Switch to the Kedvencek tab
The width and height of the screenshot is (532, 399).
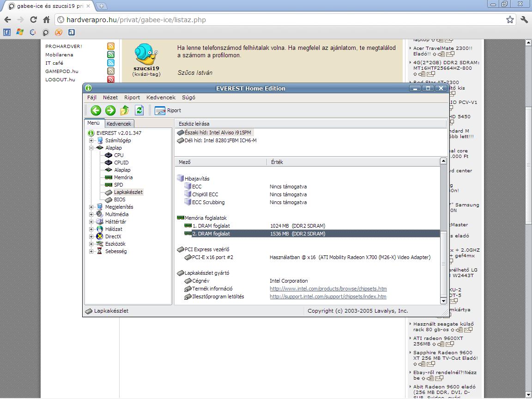[119, 124]
